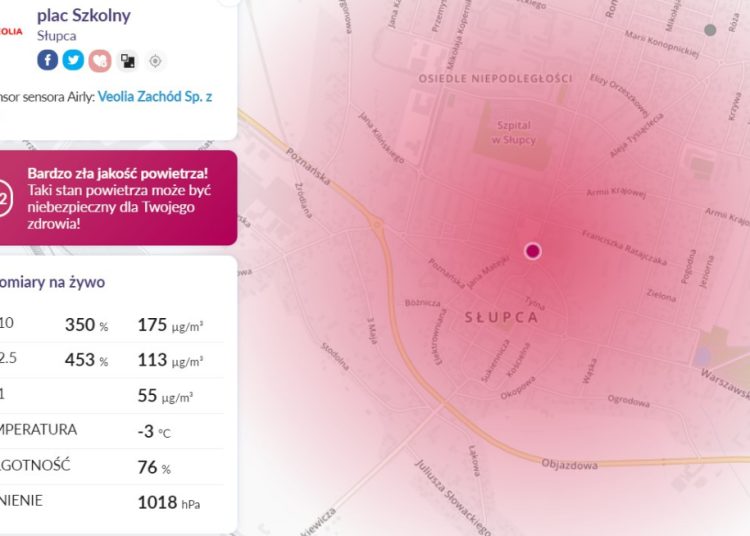
Task: Share the sensor on Facebook
Action: coord(48,60)
